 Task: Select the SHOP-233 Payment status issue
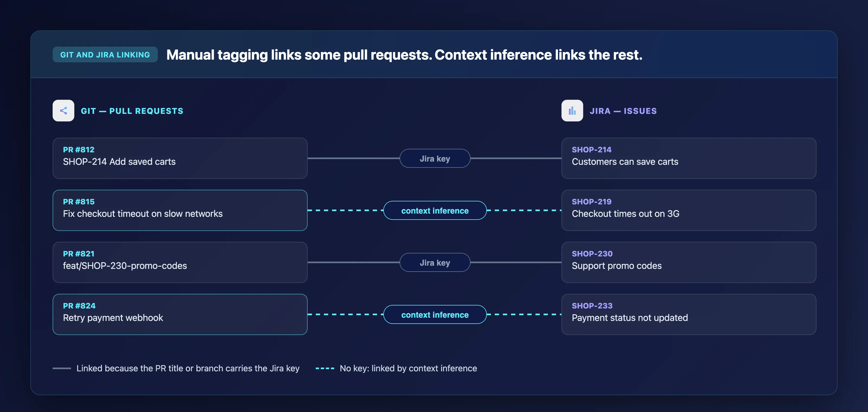[x=689, y=314]
